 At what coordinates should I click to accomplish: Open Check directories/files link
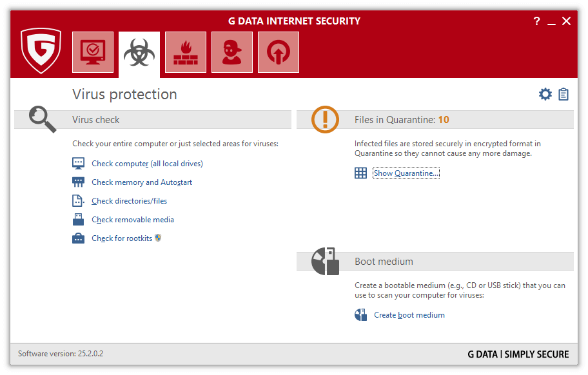coord(129,201)
